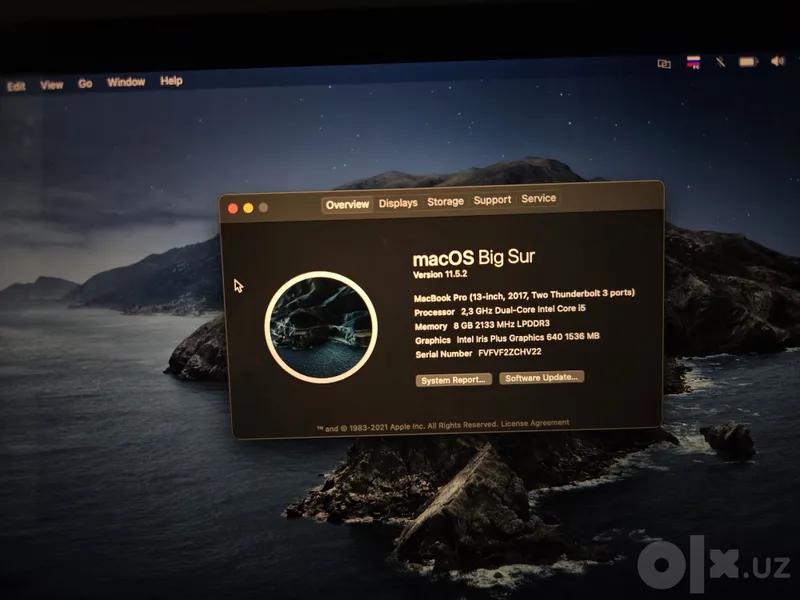Open the screen mirroring menu bar icon
The image size is (800, 600).
coord(664,64)
